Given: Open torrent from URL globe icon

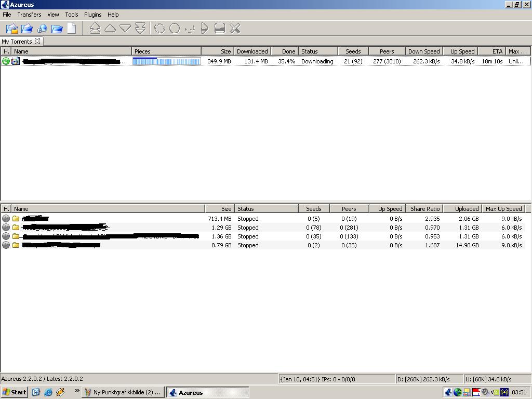Looking at the screenshot, I should [x=42, y=28].
